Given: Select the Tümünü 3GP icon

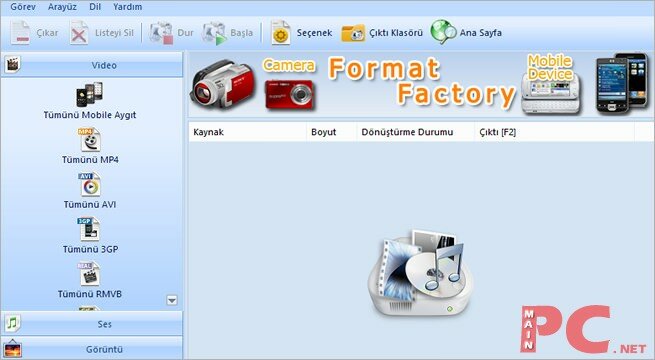Looking at the screenshot, I should pyautogui.click(x=89, y=229).
